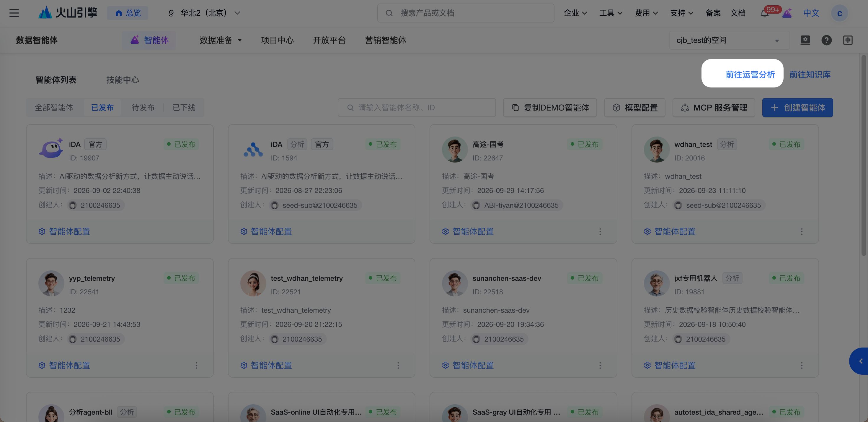Image resolution: width=868 pixels, height=422 pixels.
Task: Open the hamburger navigation menu
Action: 14,13
